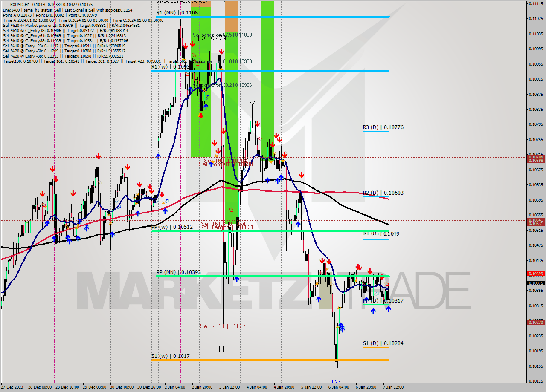Click the 'Sell %20 @ Entry -88' row
This screenshot has width=546, height=392.
[63, 56]
